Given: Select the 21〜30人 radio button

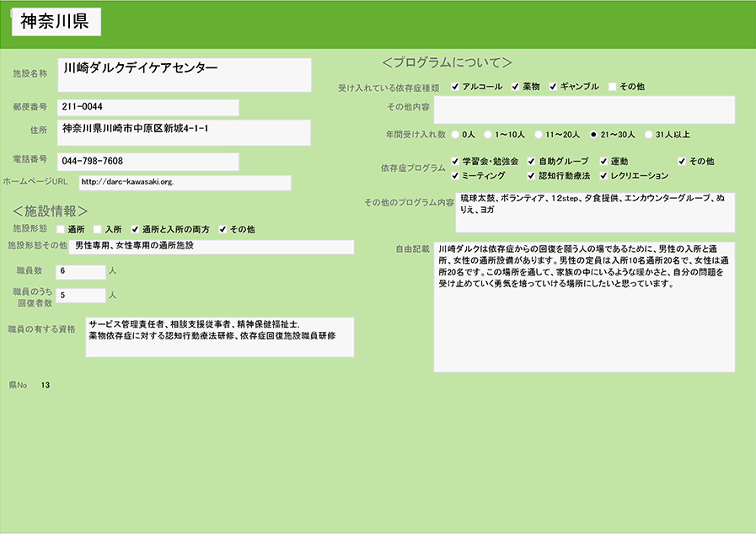Looking at the screenshot, I should [x=593, y=134].
